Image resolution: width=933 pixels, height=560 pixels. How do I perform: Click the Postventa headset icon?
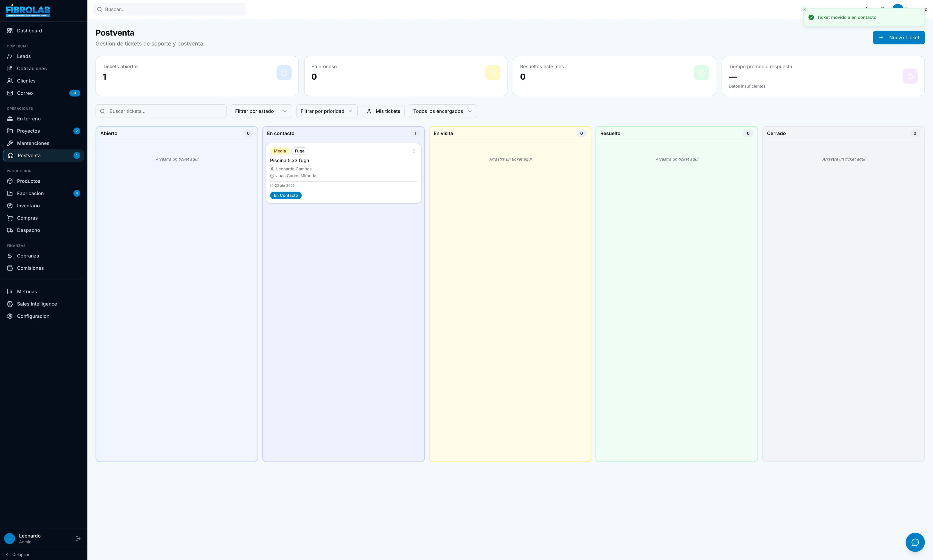click(10, 155)
